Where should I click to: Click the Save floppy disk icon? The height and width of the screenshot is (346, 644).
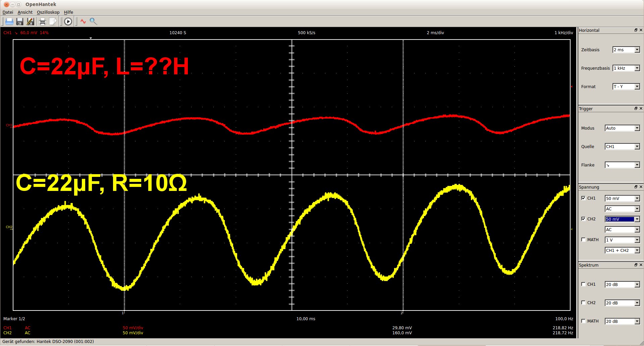[x=20, y=21]
